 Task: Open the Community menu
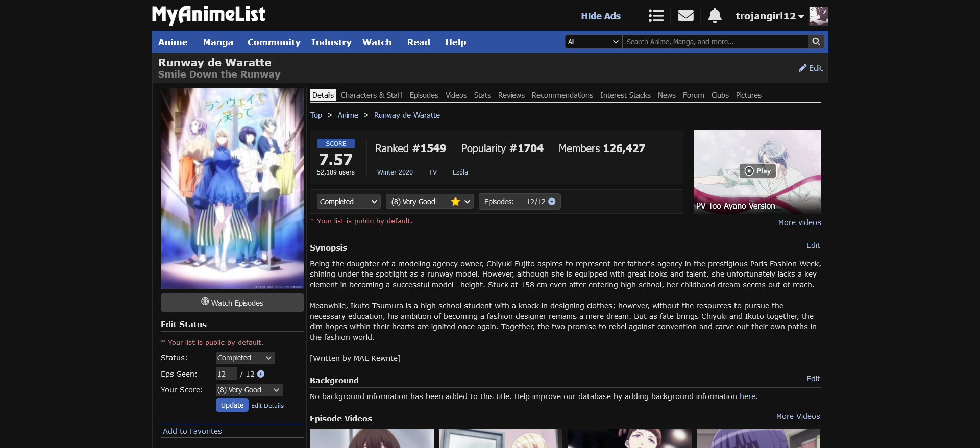point(274,42)
